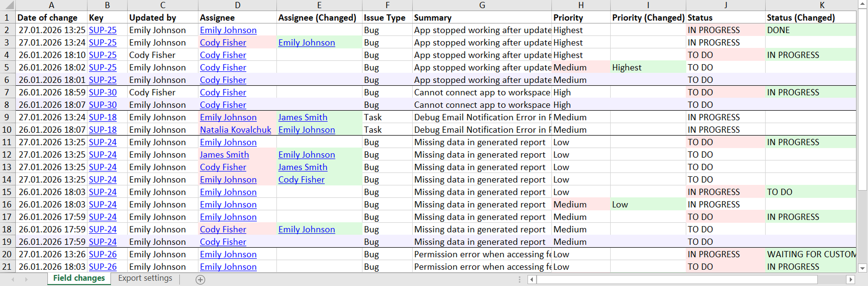Select 'Highest' in Priority (Changed) column

[648, 68]
